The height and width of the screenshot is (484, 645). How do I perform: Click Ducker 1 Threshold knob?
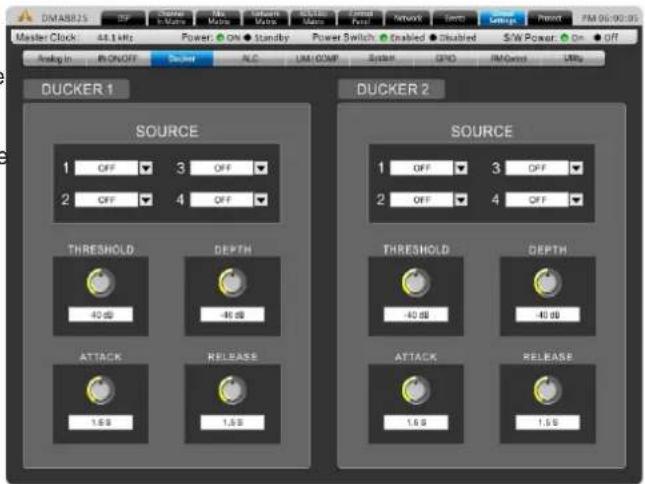(101, 283)
